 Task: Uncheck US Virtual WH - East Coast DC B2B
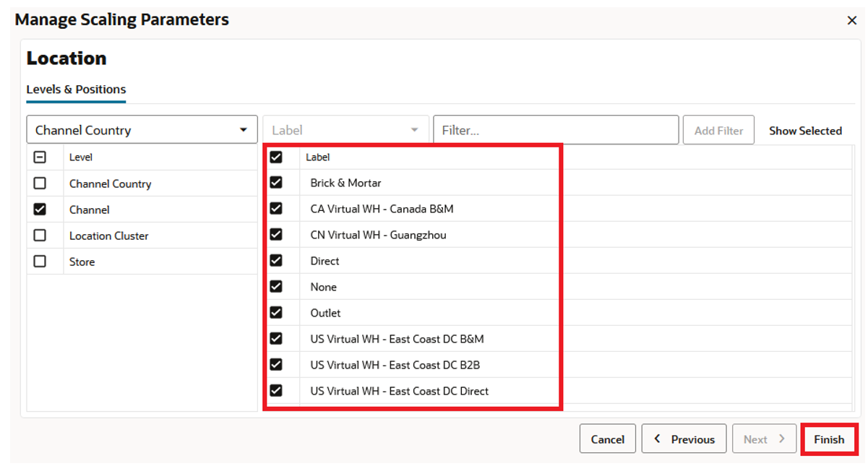276,364
